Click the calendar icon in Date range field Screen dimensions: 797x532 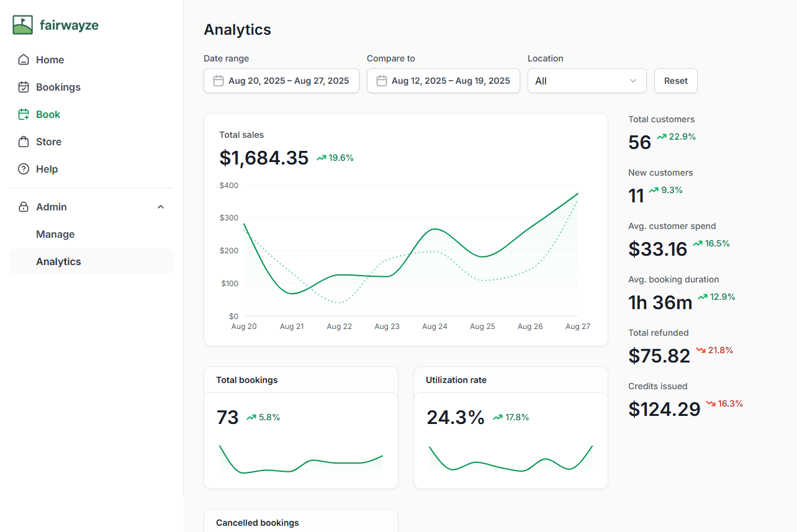tap(218, 81)
